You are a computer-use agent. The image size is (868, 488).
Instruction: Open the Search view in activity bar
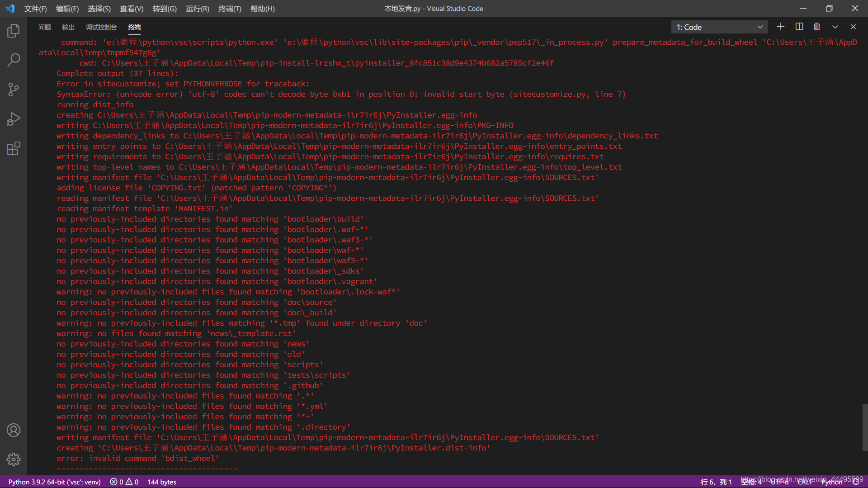(x=14, y=60)
